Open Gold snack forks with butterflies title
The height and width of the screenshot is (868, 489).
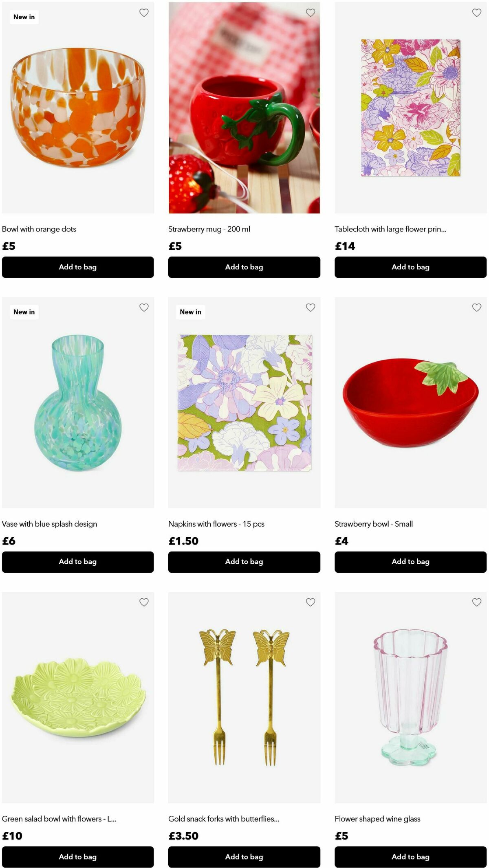tap(224, 819)
